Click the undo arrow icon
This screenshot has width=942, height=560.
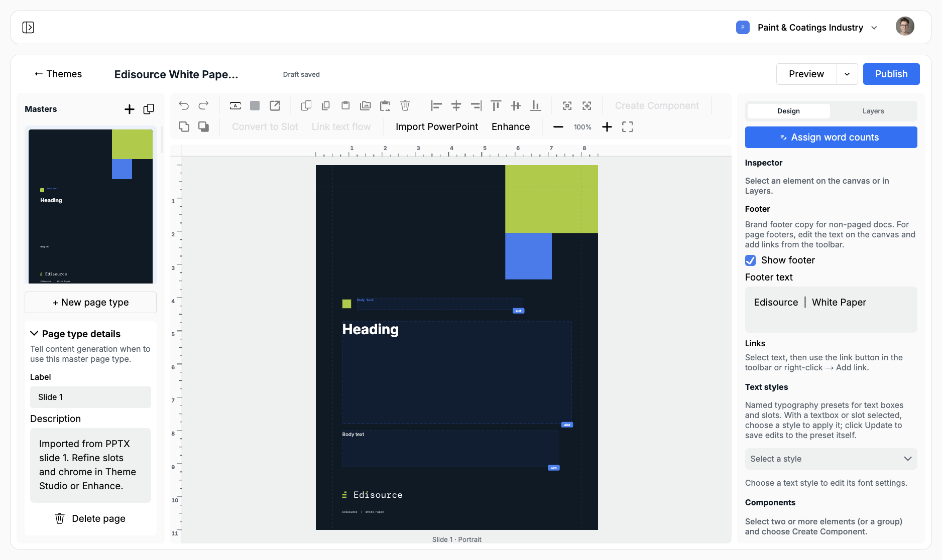[x=184, y=105]
